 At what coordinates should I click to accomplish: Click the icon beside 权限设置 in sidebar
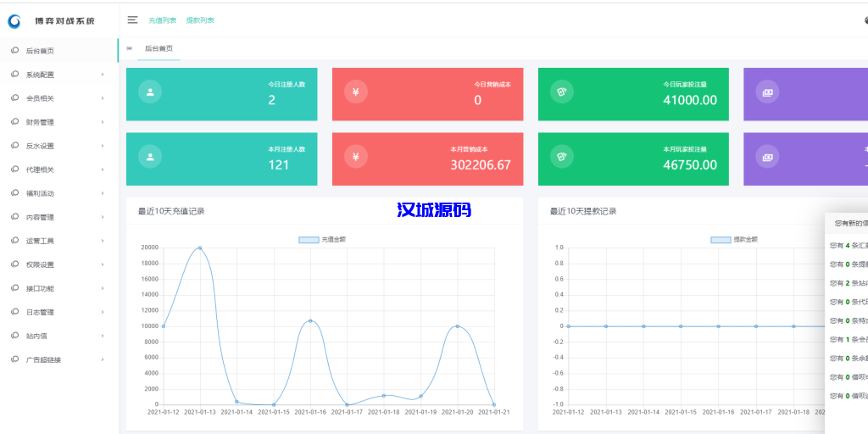click(x=15, y=264)
